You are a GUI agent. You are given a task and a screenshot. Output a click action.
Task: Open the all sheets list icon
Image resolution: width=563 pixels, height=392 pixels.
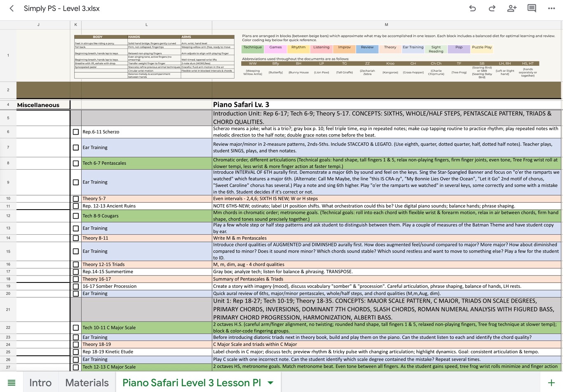pos(12,383)
